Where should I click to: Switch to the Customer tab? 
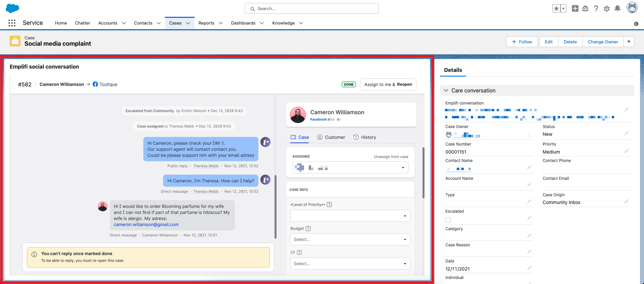331,137
